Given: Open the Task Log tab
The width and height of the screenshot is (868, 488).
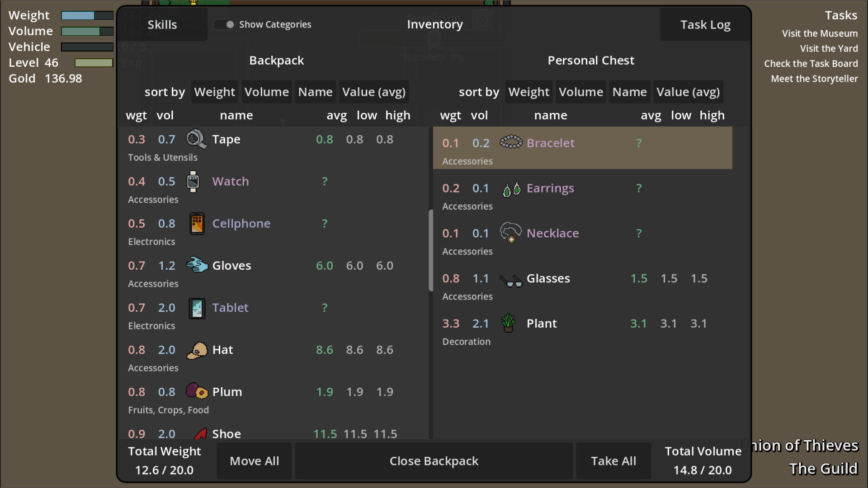Looking at the screenshot, I should click(x=705, y=24).
